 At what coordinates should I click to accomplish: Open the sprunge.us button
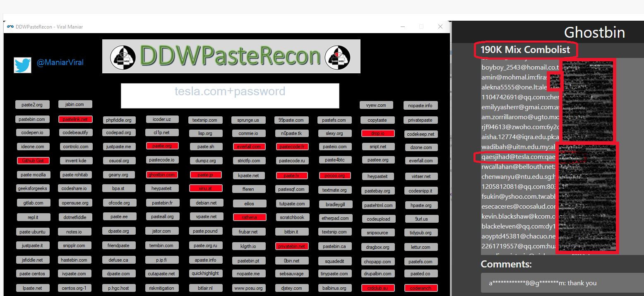tap(248, 120)
